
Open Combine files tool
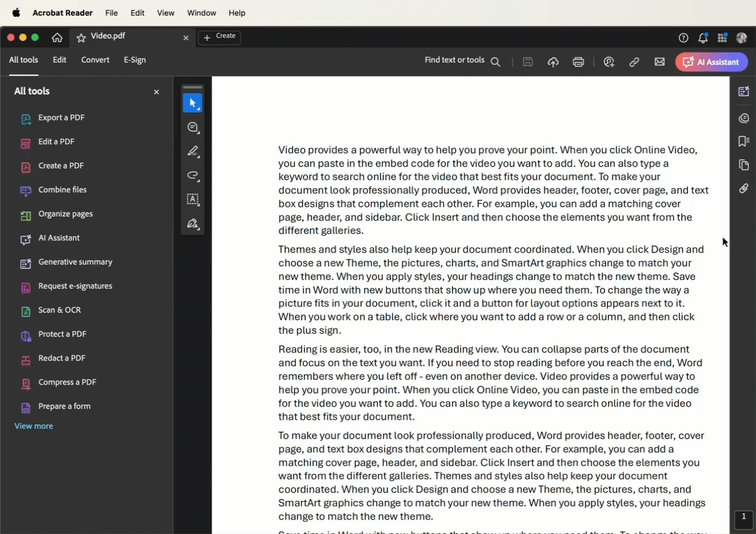tap(54, 190)
